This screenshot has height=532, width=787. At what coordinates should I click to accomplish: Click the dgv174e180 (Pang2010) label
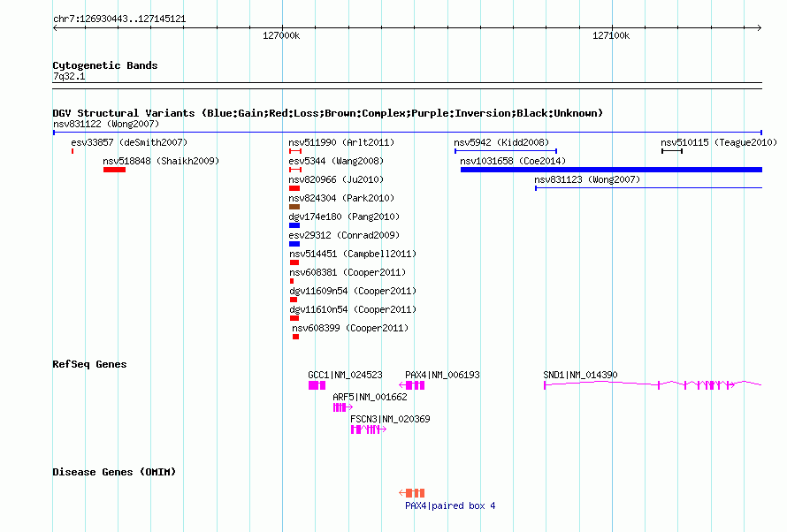(344, 217)
